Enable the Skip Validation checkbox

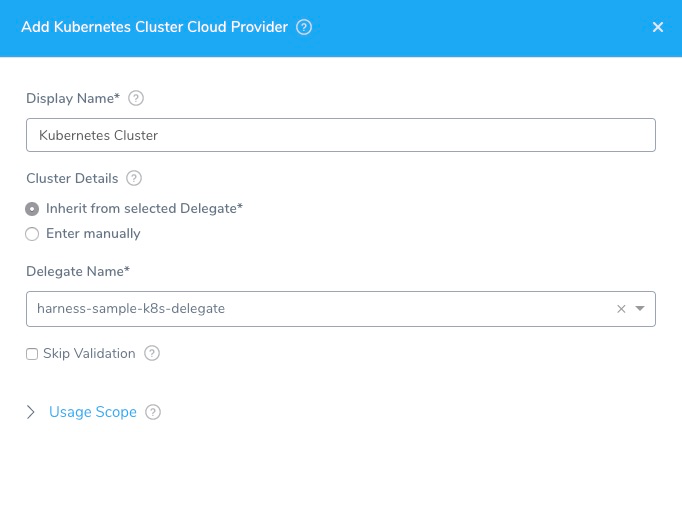coord(32,354)
